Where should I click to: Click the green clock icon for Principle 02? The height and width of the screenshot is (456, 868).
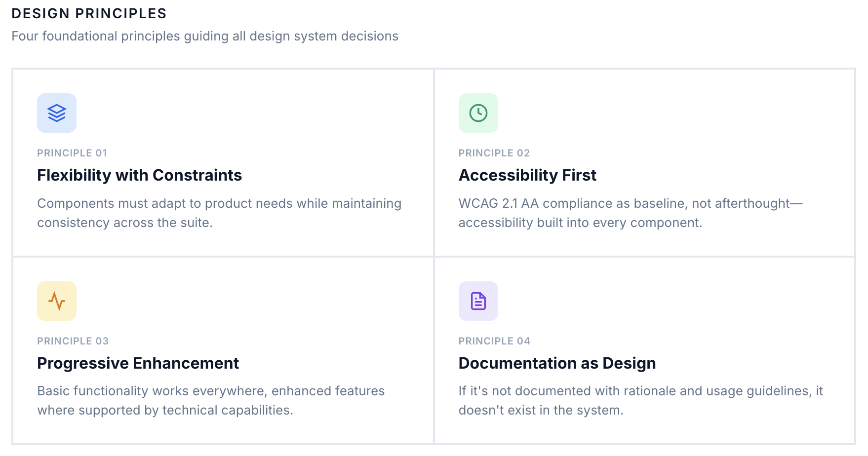coord(478,113)
